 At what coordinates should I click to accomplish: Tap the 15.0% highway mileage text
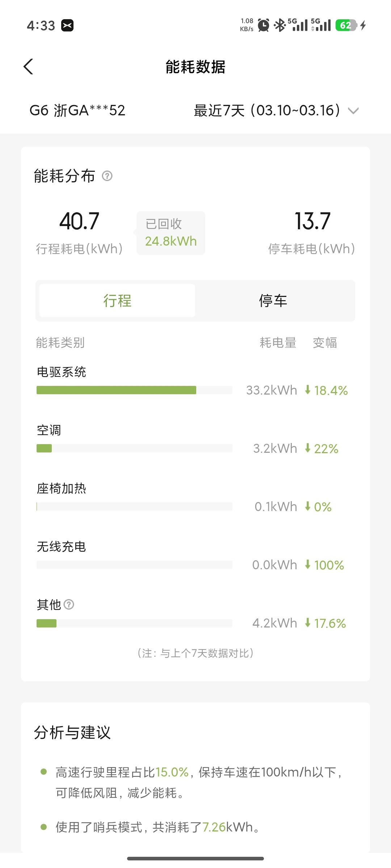tap(172, 772)
